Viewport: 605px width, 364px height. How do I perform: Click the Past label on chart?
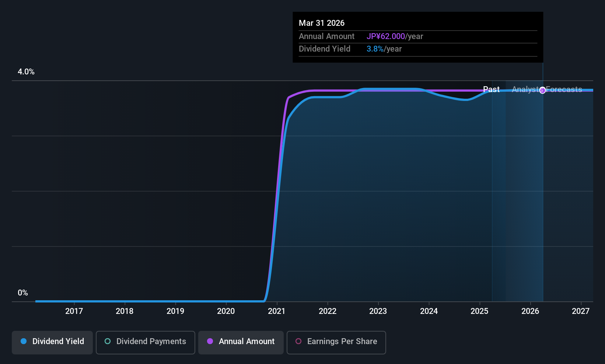pyautogui.click(x=491, y=90)
